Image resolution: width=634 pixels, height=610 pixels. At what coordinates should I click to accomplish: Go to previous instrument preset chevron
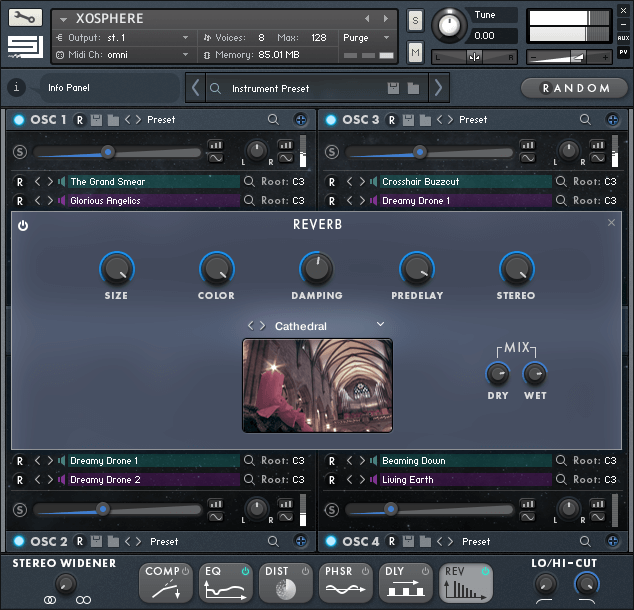pos(195,87)
